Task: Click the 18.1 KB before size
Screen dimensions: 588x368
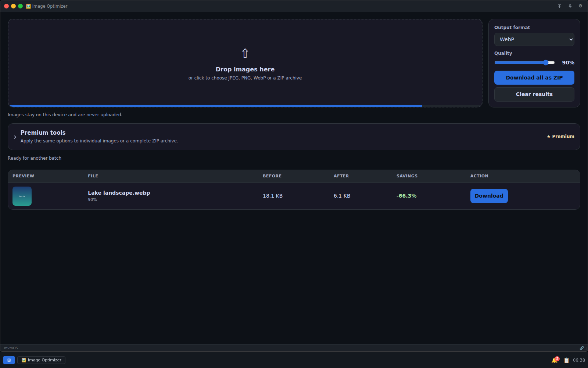Action: [273, 196]
